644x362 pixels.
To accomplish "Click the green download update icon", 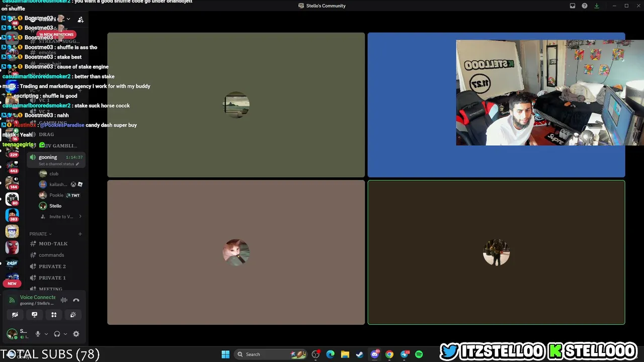I will (597, 6).
